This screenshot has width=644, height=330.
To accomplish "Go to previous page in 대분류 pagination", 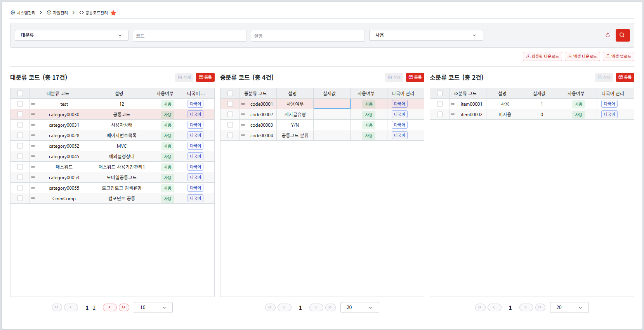I will tap(71, 307).
